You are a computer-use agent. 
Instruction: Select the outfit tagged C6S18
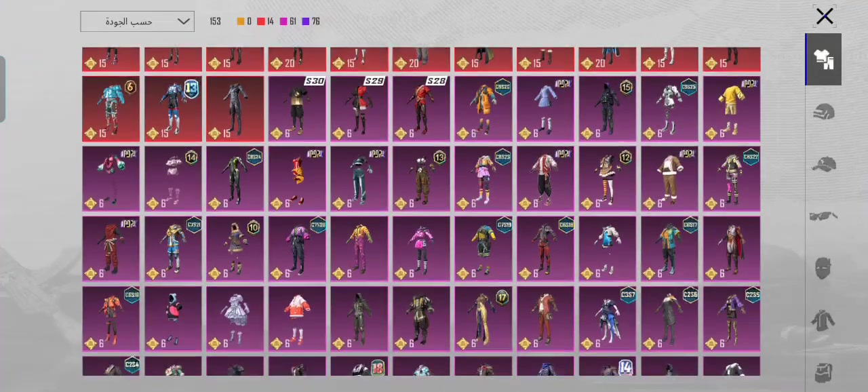click(545, 249)
